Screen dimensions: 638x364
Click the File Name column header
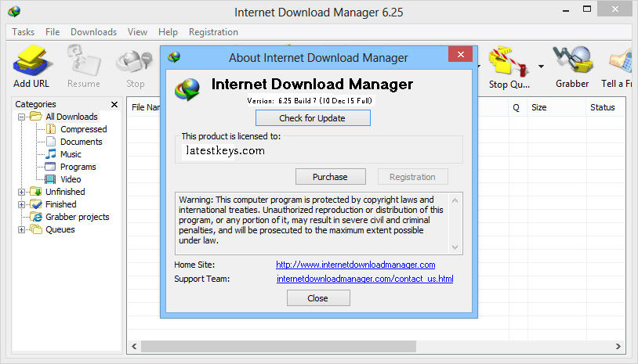click(x=145, y=107)
